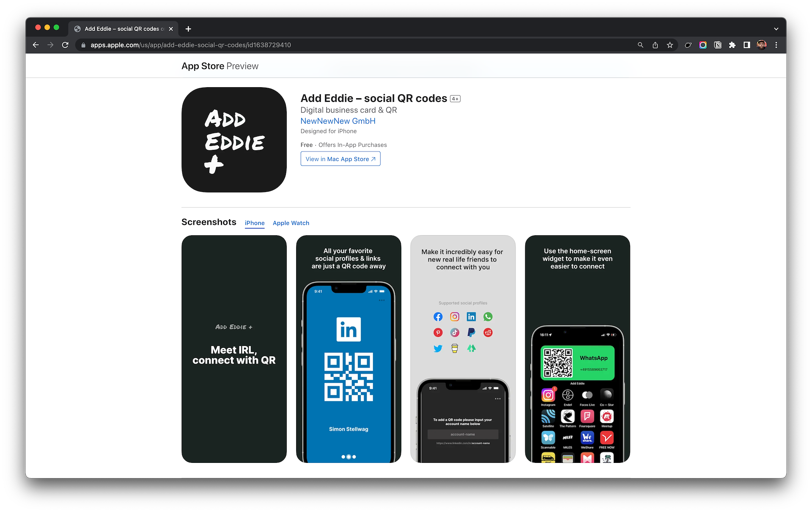Select the iPhone screenshots tab
Screen dimensions: 812x512
[255, 223]
